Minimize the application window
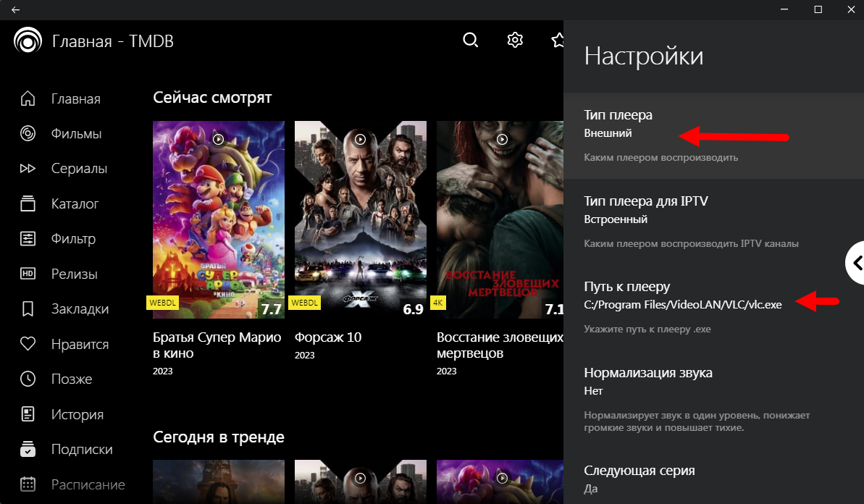This screenshot has height=504, width=864. tap(784, 10)
